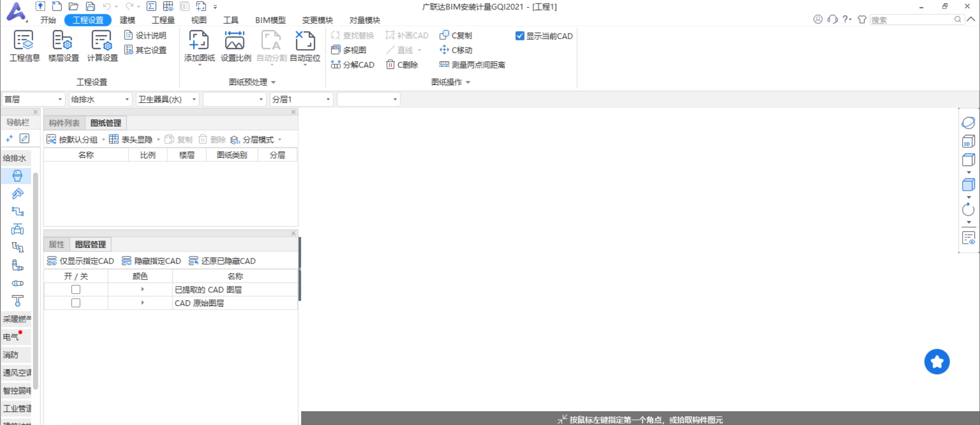Click the 3D view icon on right toolbar

(x=968, y=141)
